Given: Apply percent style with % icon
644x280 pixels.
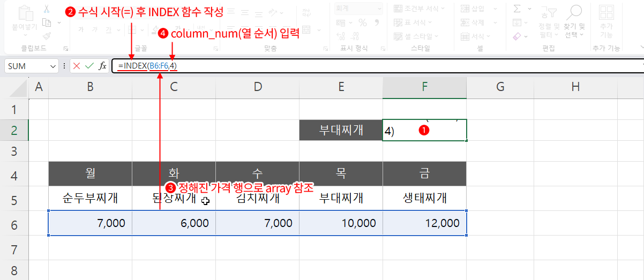Looking at the screenshot, I should click(x=363, y=22).
